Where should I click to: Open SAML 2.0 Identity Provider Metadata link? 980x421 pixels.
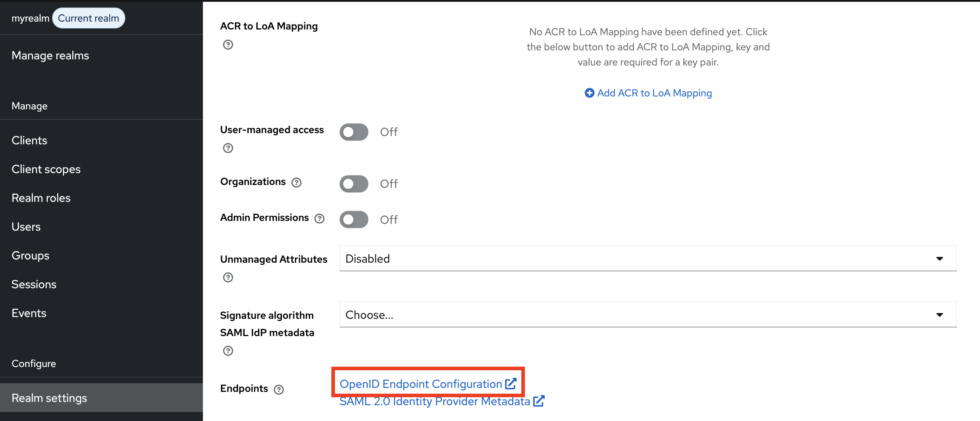[435, 401]
